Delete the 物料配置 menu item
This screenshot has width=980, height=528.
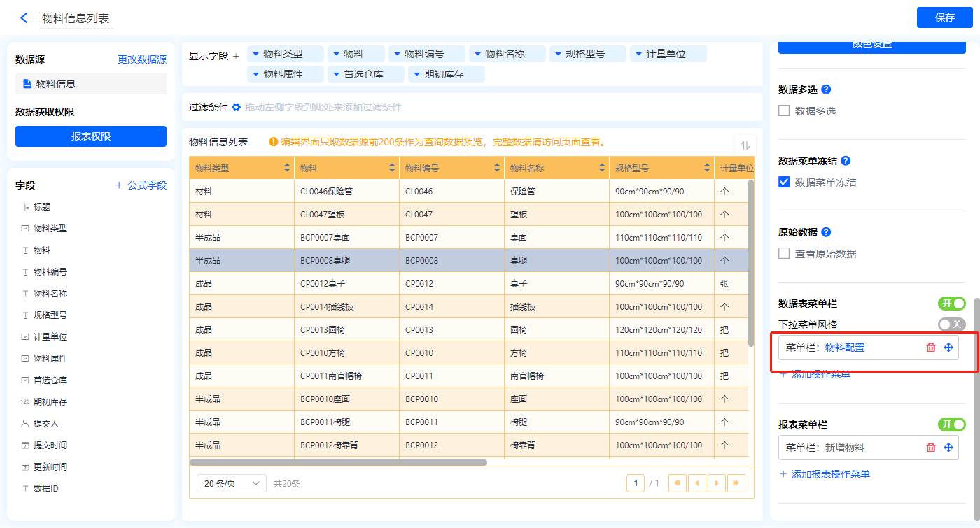click(x=930, y=348)
